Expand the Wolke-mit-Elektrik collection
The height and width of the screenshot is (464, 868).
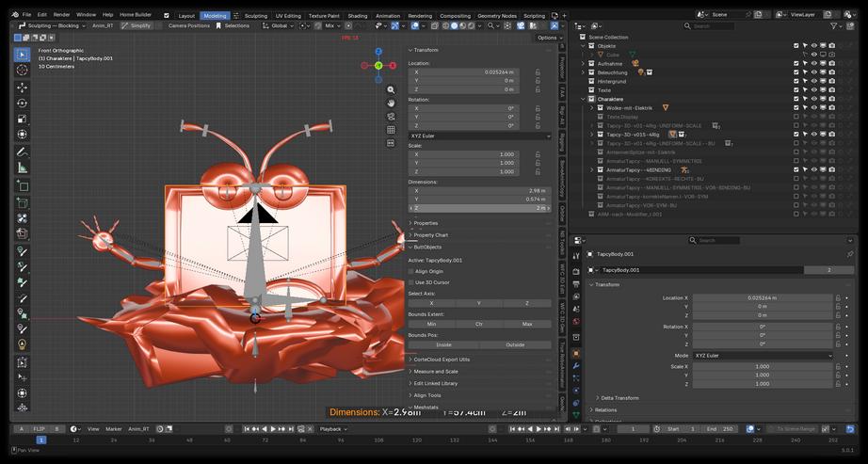[591, 108]
